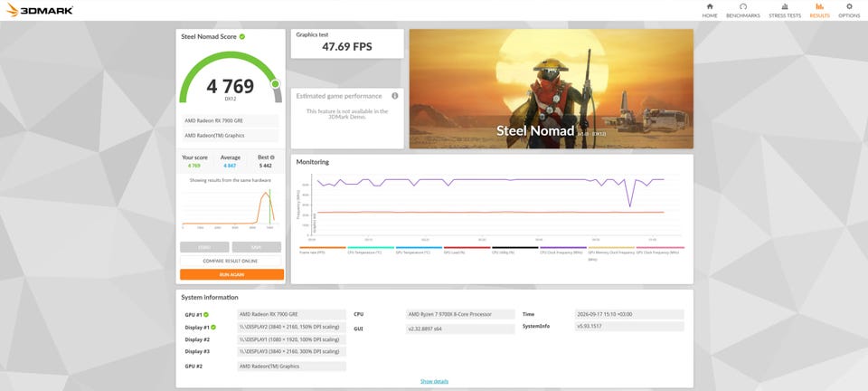Viewport: 868px width, 391px height.
Task: Click the GPU #2 AMD Radeon(TM) Graphics field
Action: tap(291, 367)
